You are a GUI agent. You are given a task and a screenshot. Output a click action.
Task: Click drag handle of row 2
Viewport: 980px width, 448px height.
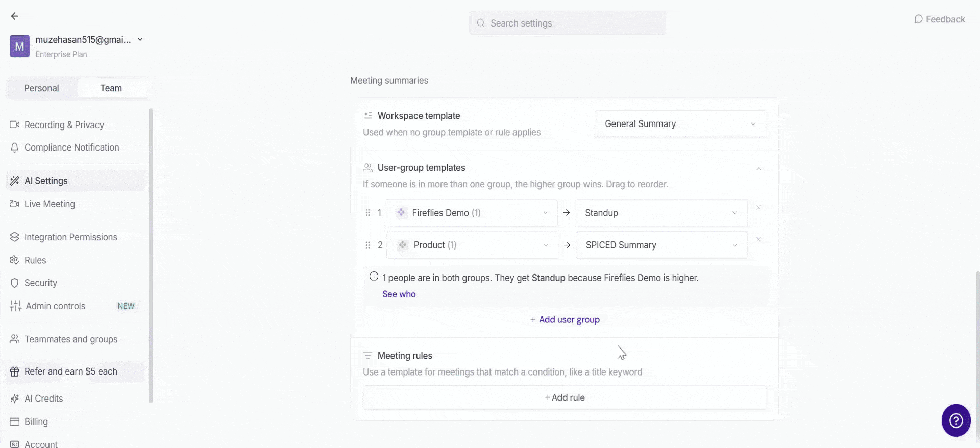[367, 245]
